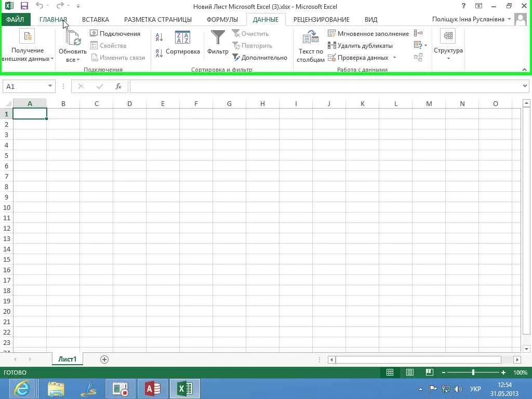Click zoom out minus button
The width and height of the screenshot is (532, 399).
coord(444,373)
